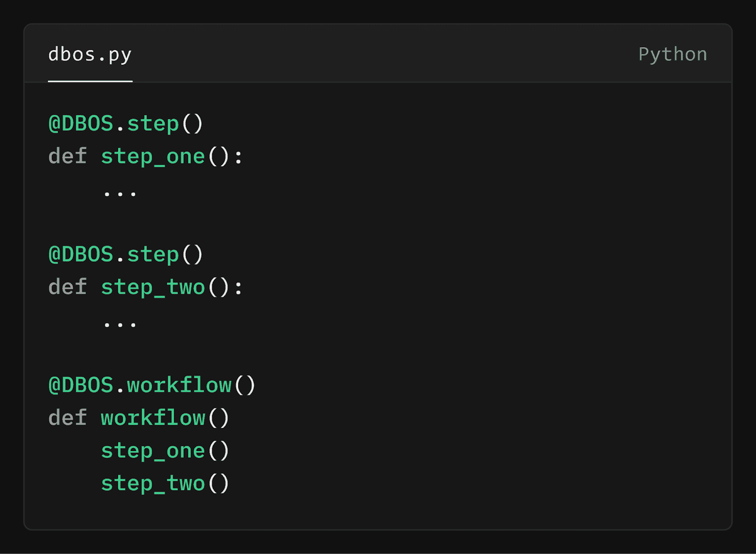Viewport: 756px width, 554px height.
Task: Click the ellipsis under def step_one
Action: point(120,193)
